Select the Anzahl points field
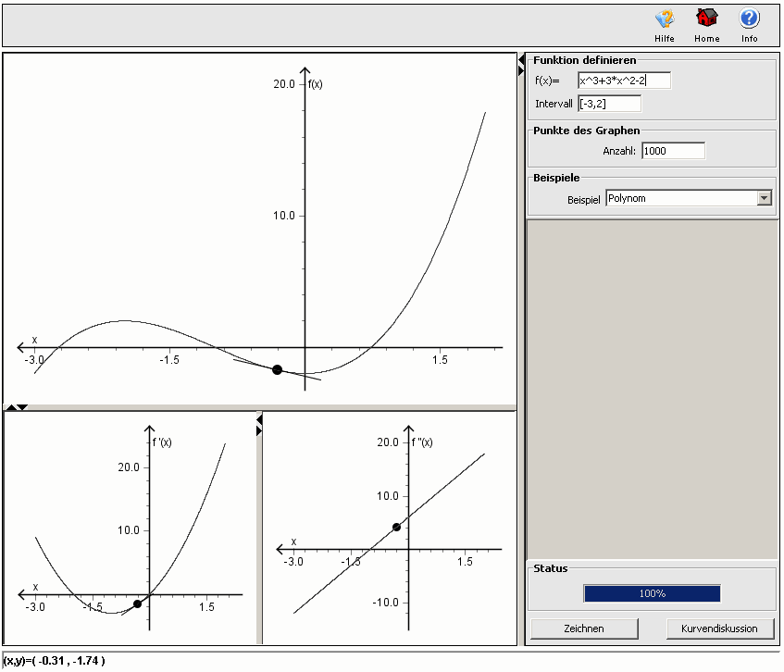 click(x=673, y=150)
